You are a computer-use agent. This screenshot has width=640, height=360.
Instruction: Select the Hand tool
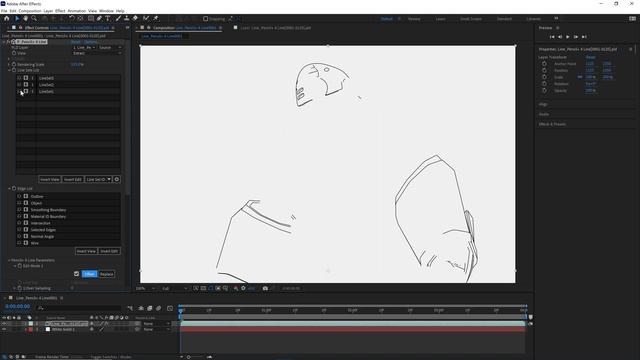25,18
